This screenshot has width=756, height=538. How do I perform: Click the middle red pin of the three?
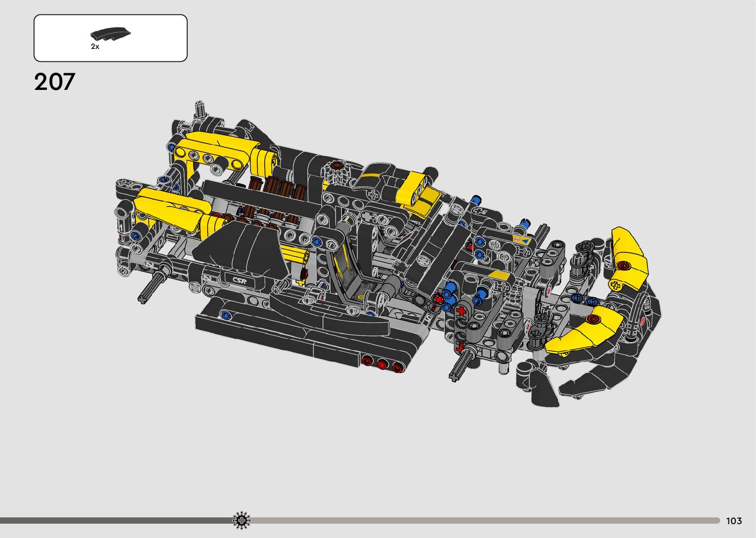pyautogui.click(x=382, y=365)
